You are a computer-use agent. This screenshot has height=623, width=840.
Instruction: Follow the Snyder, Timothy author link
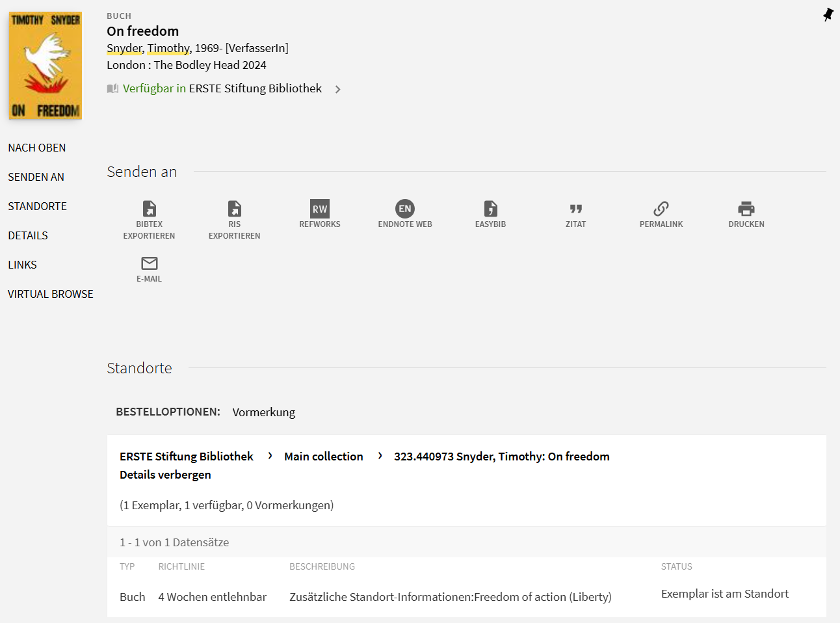point(149,48)
